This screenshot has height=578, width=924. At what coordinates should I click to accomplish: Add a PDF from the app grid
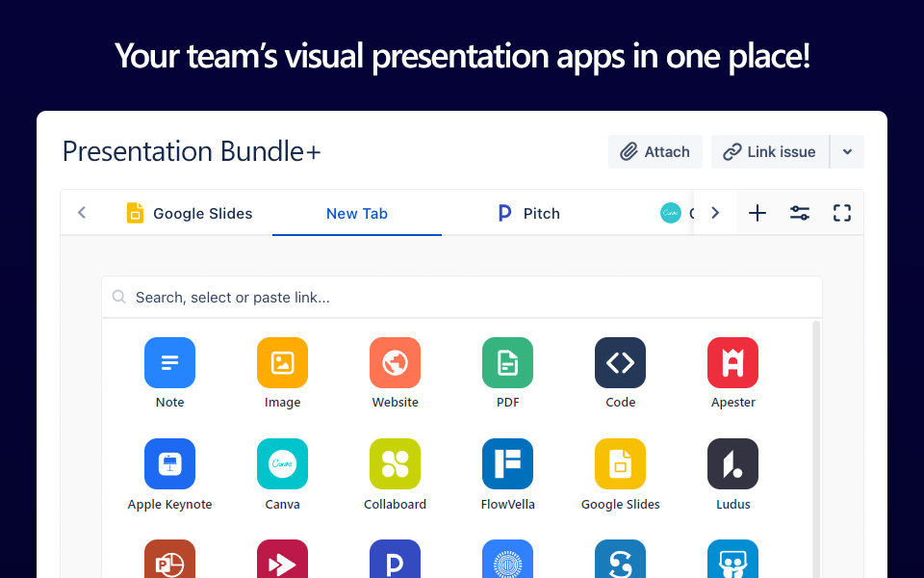507,363
